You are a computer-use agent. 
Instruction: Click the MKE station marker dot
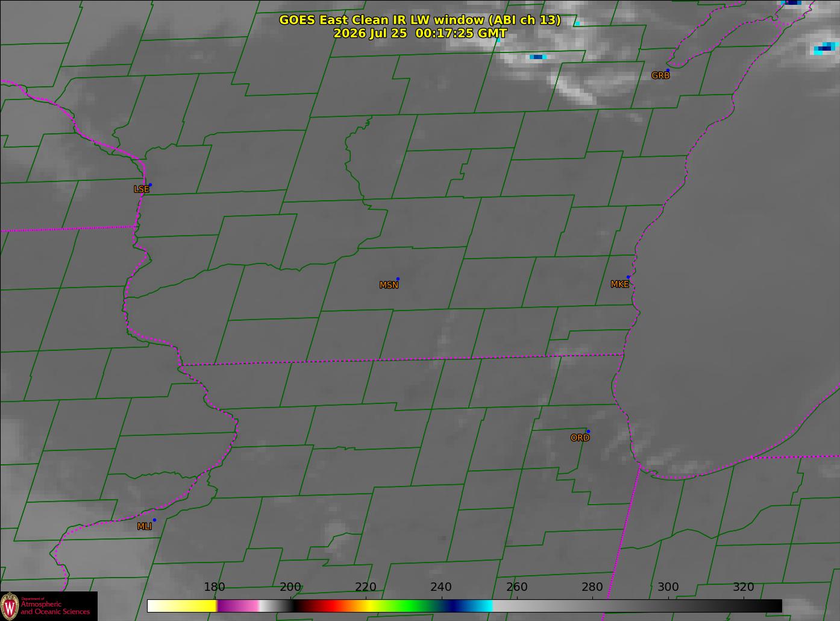628,277
